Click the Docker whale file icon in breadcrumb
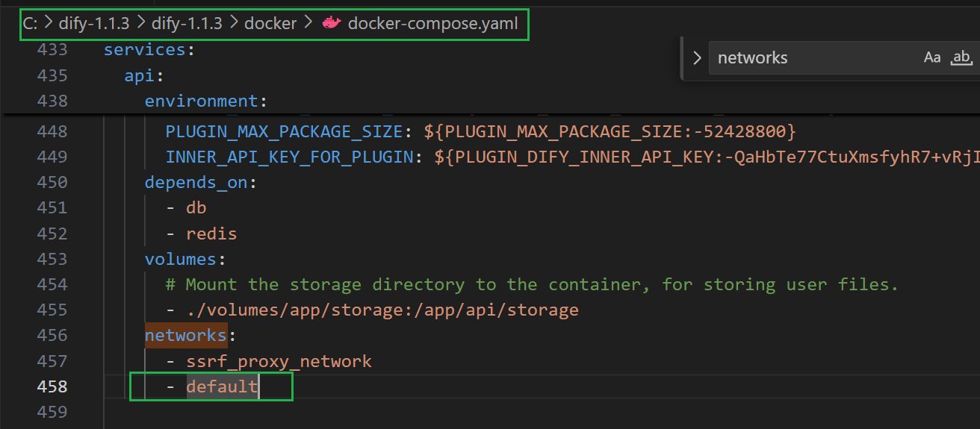The image size is (980, 429). pyautogui.click(x=332, y=23)
